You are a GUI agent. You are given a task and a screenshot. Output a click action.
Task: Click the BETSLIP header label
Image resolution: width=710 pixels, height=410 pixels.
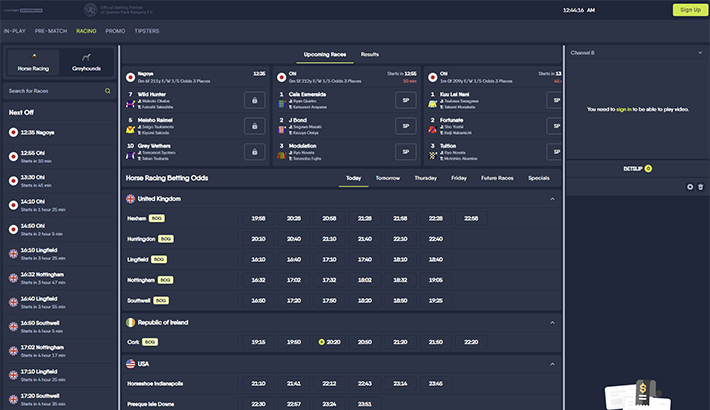[633, 169]
